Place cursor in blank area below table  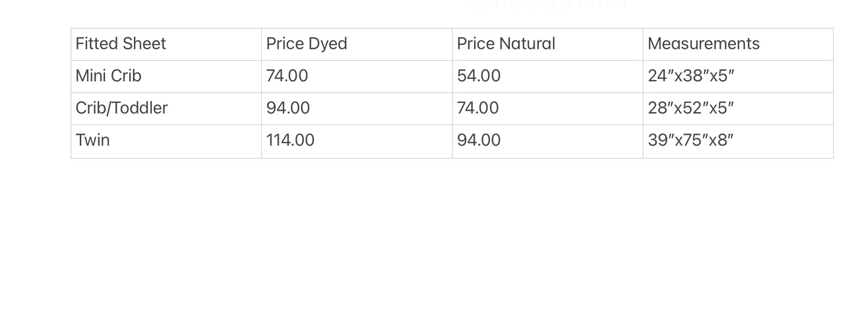click(434, 241)
